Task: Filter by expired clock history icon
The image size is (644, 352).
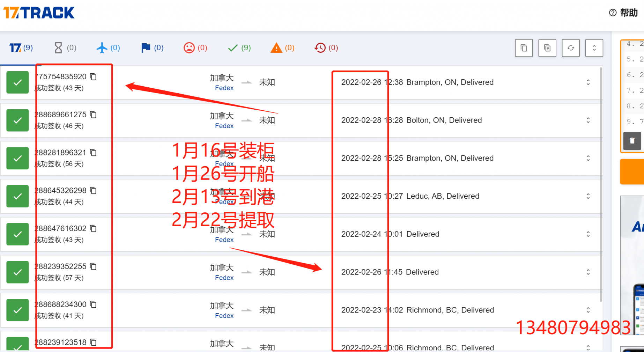Action: coord(326,48)
